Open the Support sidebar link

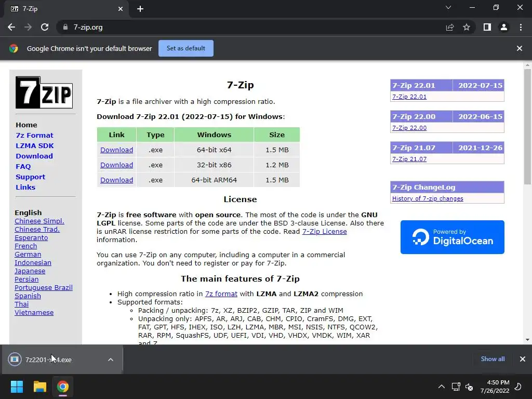[x=30, y=177]
